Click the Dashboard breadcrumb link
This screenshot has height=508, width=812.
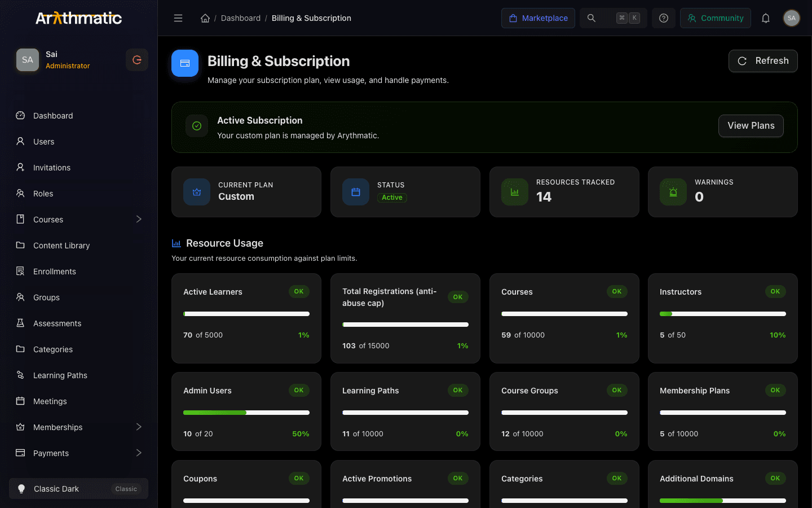point(241,18)
